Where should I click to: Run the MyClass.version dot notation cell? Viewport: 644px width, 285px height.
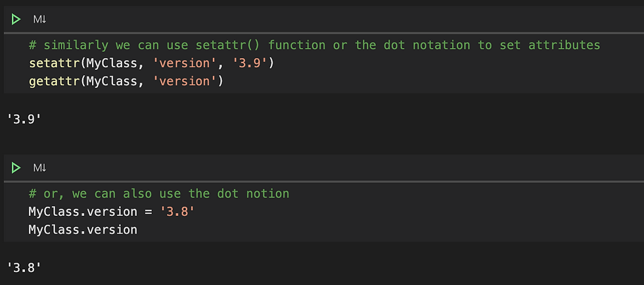point(16,168)
